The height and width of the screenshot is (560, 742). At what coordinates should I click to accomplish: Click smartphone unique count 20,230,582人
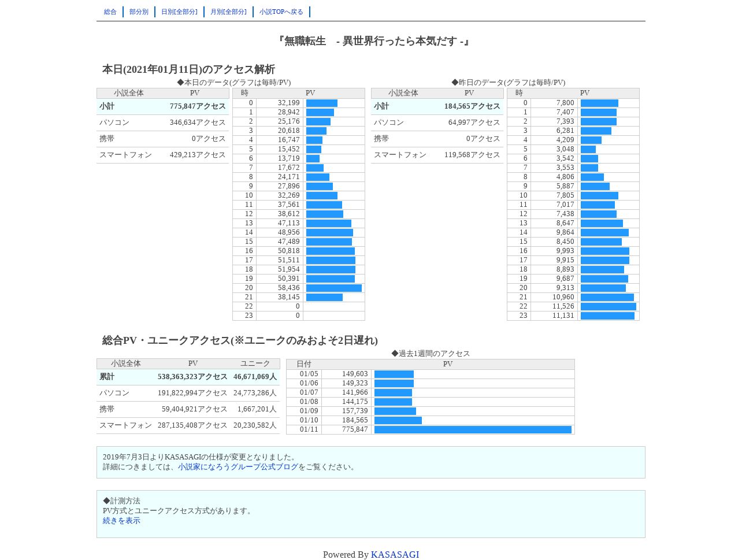255,425
